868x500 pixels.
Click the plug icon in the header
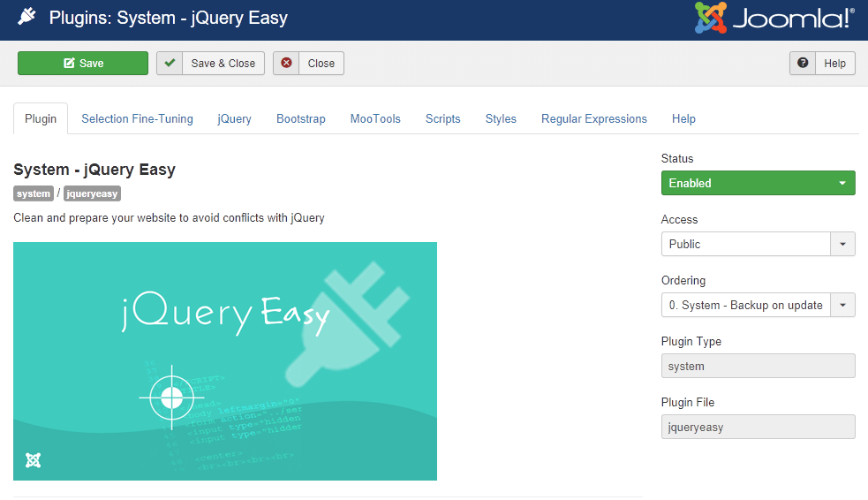(x=26, y=17)
